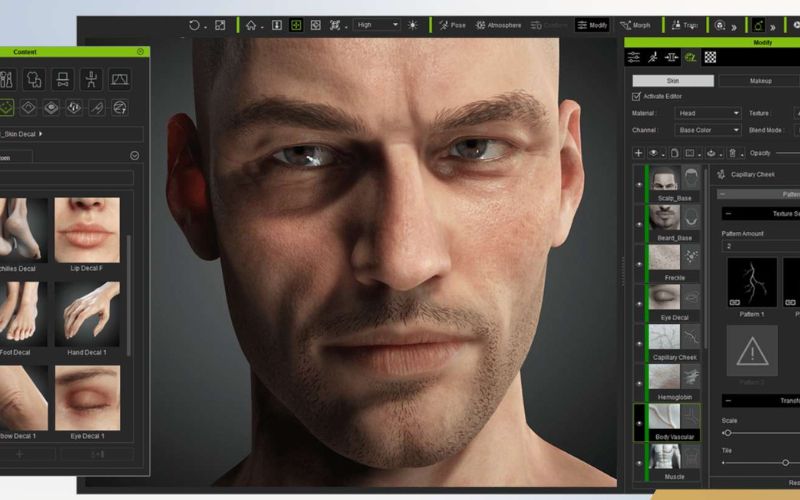800x500 pixels.
Task: Select the clothing category icon in Content panel
Action: click(x=34, y=78)
